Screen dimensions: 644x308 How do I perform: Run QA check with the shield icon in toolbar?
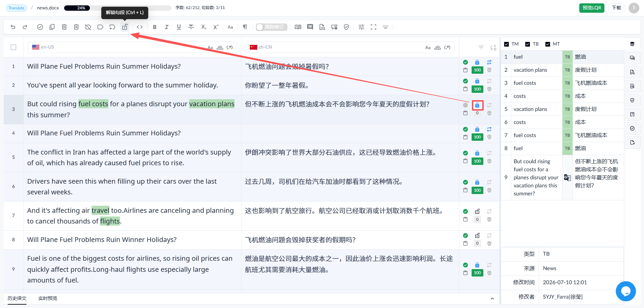pos(346,27)
